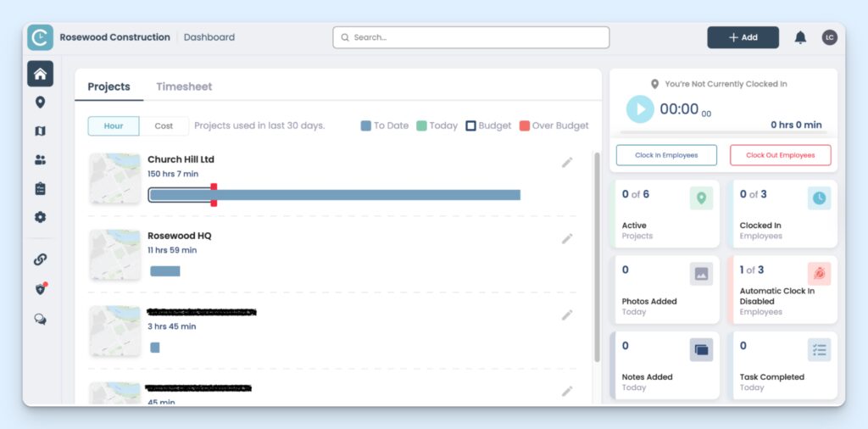Click Clock Out Employees button
The height and width of the screenshot is (429, 868).
click(781, 155)
